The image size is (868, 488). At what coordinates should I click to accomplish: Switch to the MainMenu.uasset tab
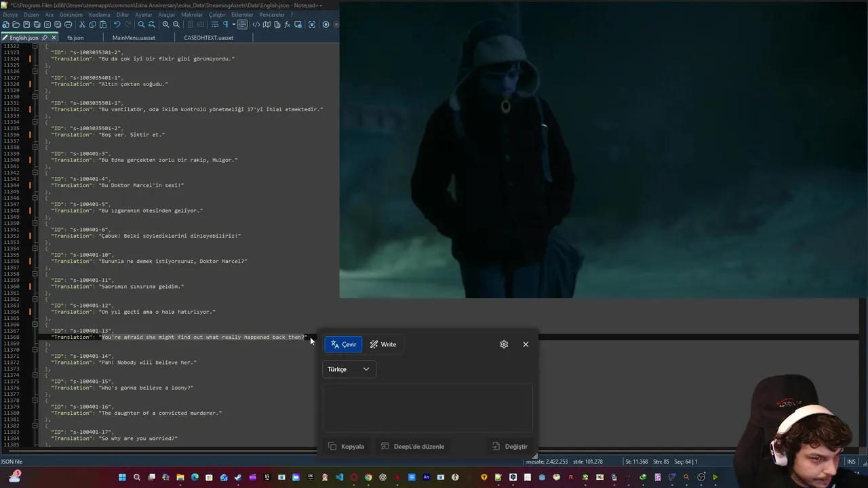(x=134, y=38)
